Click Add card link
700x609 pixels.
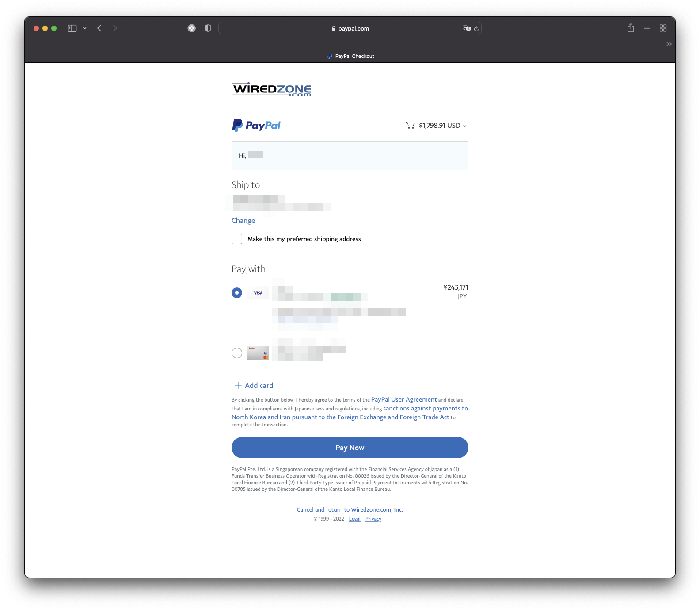[254, 385]
